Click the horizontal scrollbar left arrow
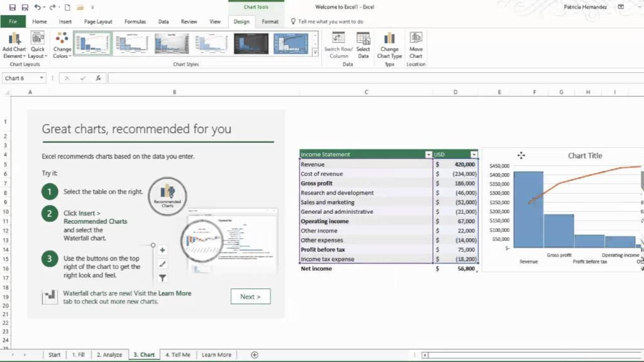 (x=425, y=355)
